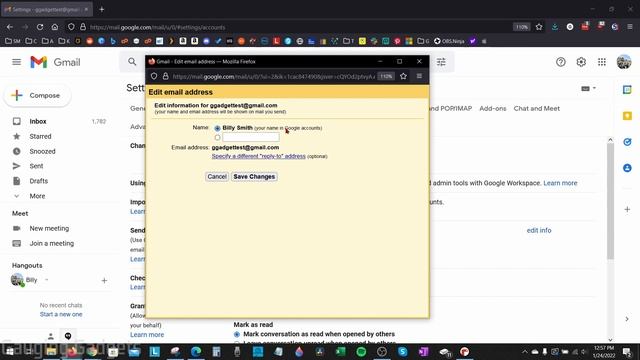Open the Contacts icon in Hangouts footer

51,336
